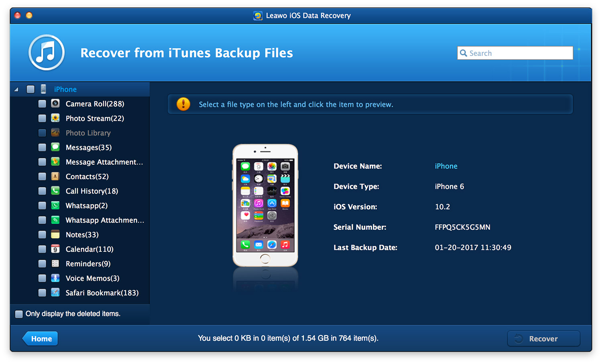Click the Leawo app icon in the title bar

(x=258, y=16)
